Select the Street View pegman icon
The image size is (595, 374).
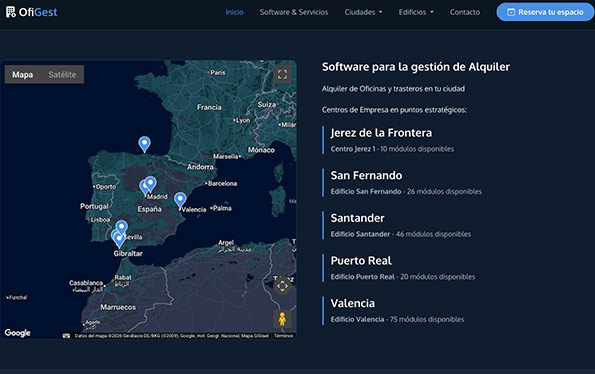[x=282, y=319]
